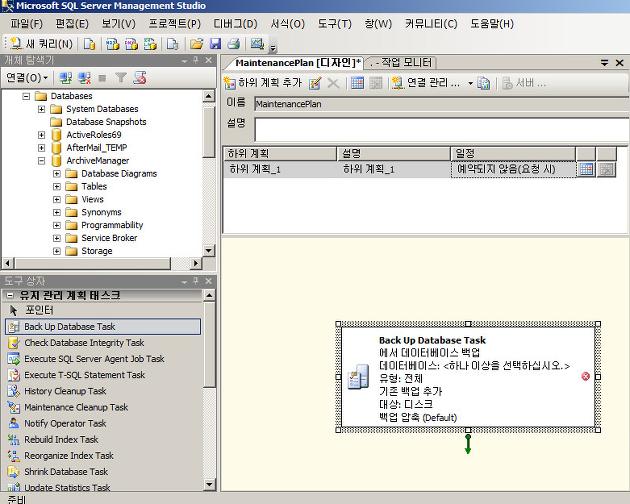Click the schedule calendar icon in 하위 계획_1 row
Image resolution: width=630 pixels, height=504 pixels.
[x=586, y=169]
